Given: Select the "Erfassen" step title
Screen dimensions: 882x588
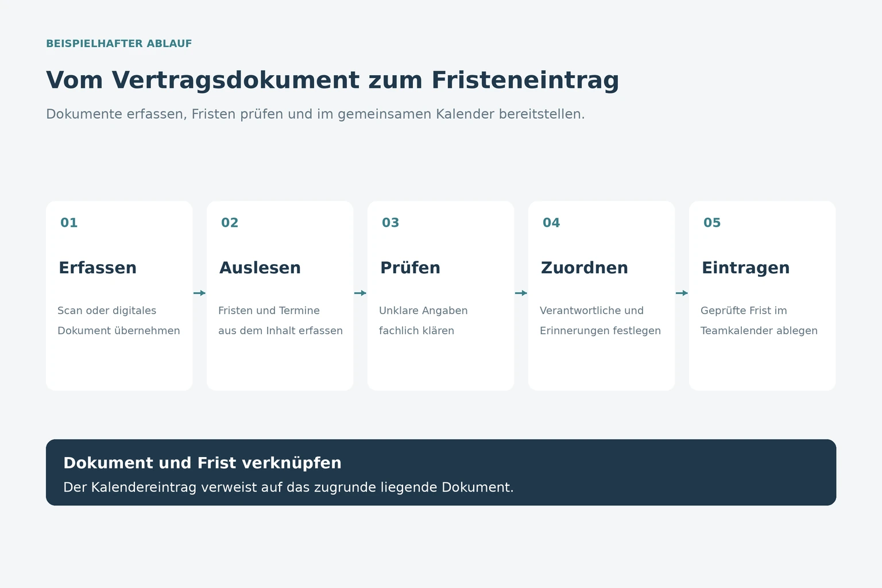Looking at the screenshot, I should 98,268.
